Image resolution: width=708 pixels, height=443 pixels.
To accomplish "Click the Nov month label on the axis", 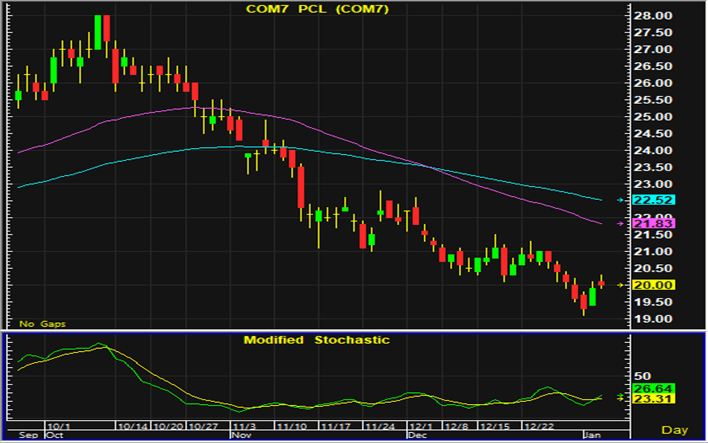I will click(240, 436).
